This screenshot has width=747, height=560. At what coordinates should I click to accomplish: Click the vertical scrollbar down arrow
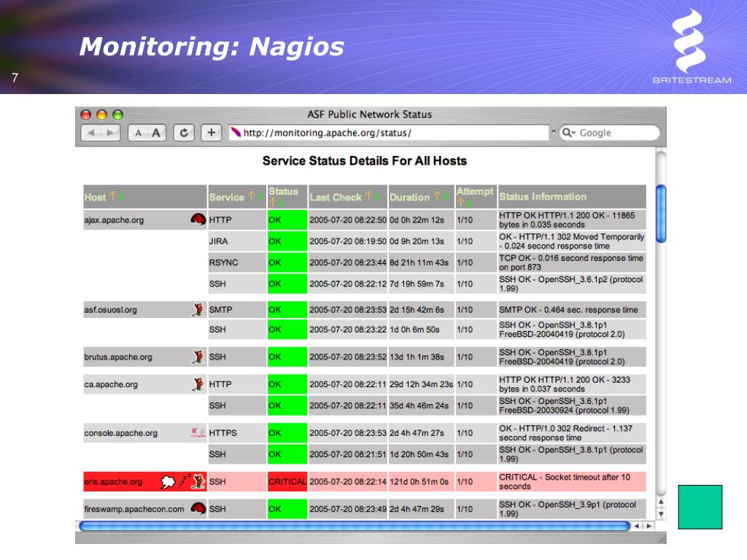point(661,514)
